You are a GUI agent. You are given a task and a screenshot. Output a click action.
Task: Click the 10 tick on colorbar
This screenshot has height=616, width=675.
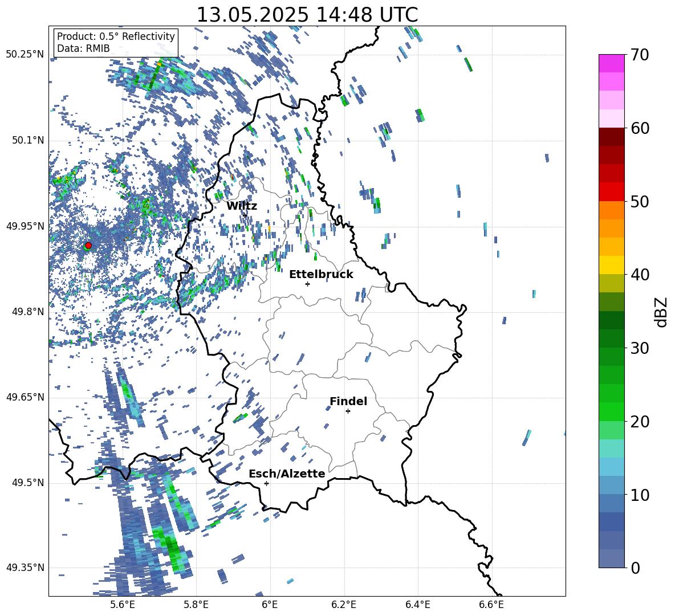point(640,495)
